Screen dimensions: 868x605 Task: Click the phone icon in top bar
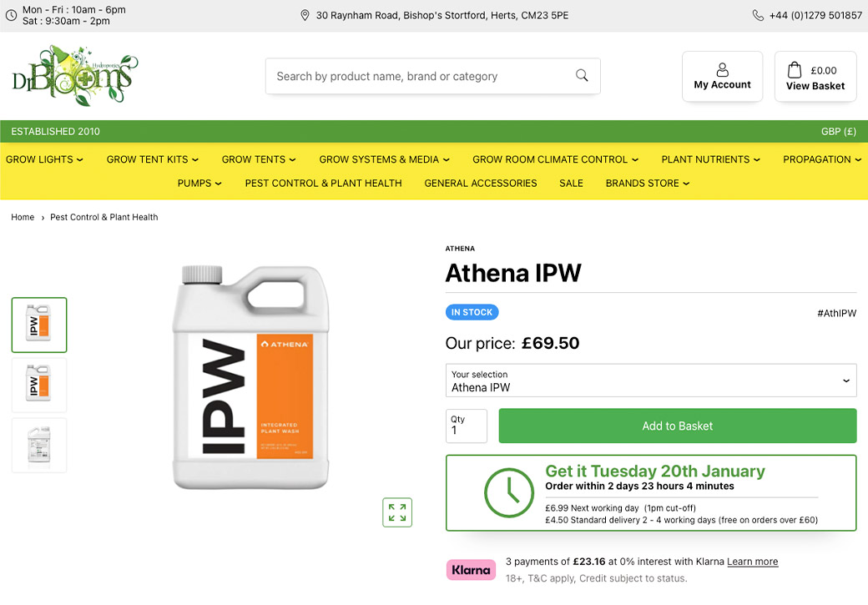pyautogui.click(x=758, y=15)
